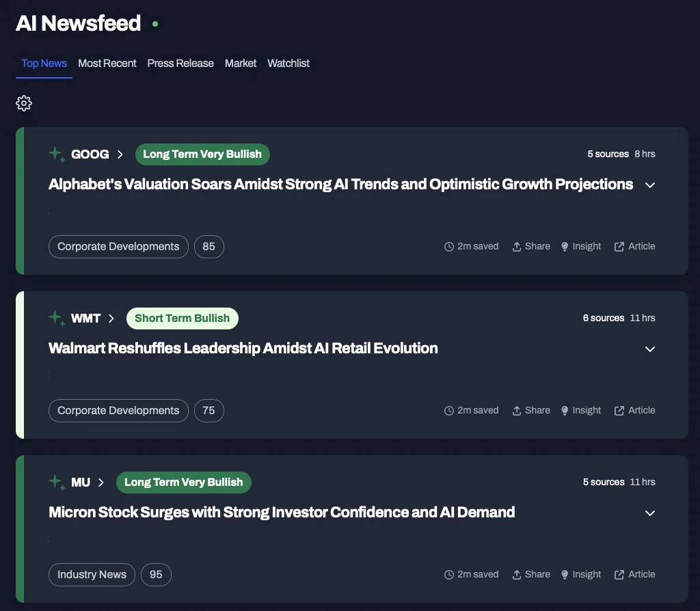Click the Long Term Very Bullish tag on GOOG
The image size is (700, 611).
point(202,154)
